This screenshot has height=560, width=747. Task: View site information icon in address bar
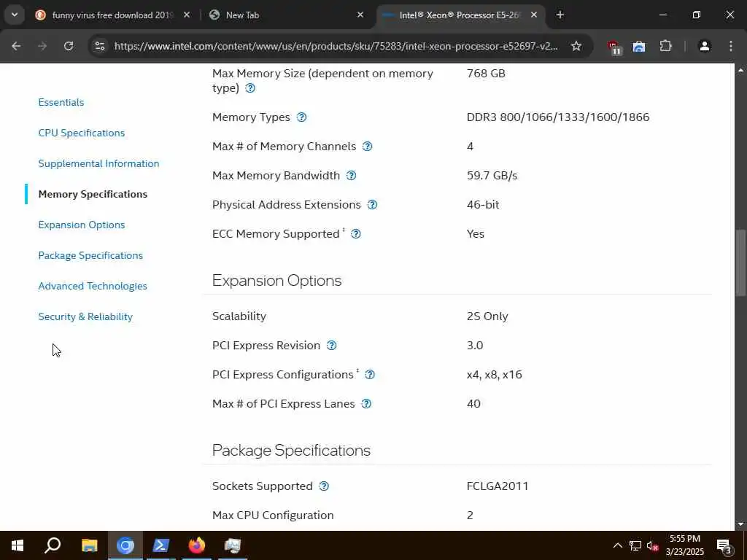(x=99, y=46)
